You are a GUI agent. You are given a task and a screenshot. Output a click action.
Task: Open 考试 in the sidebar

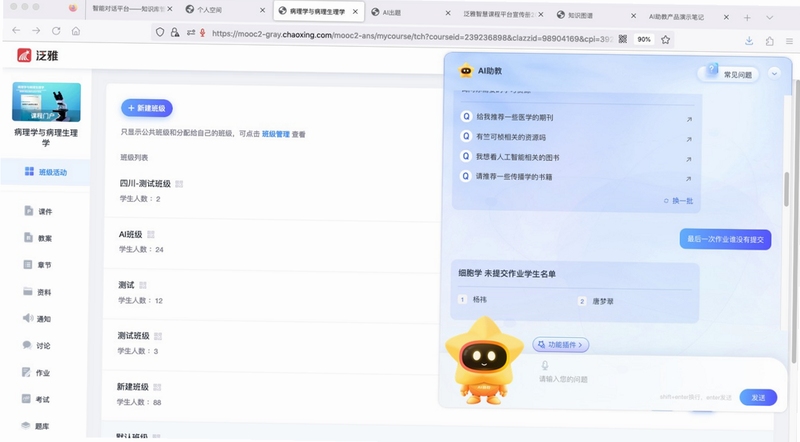pos(36,399)
